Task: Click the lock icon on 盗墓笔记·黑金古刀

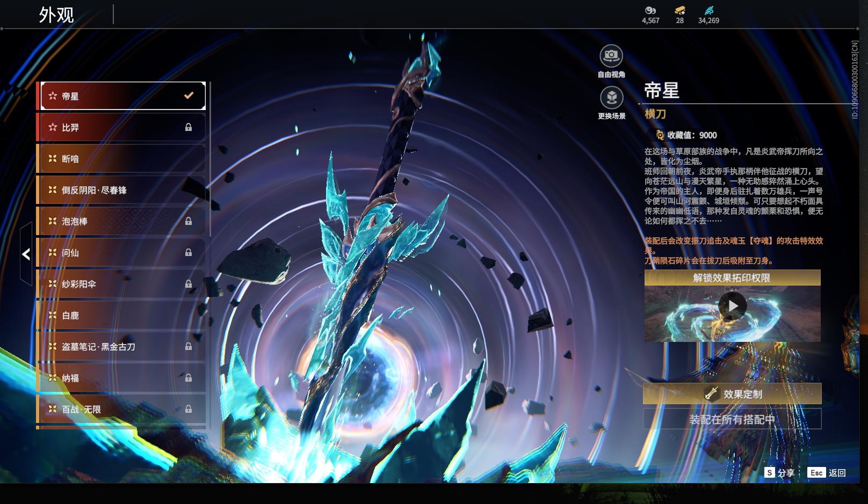Action: [189, 347]
